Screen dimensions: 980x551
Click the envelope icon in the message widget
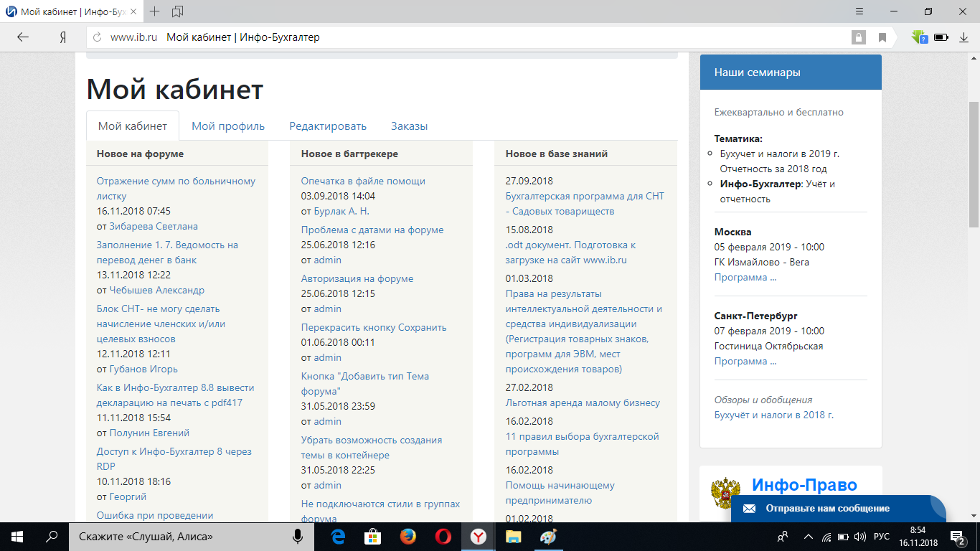click(x=749, y=509)
